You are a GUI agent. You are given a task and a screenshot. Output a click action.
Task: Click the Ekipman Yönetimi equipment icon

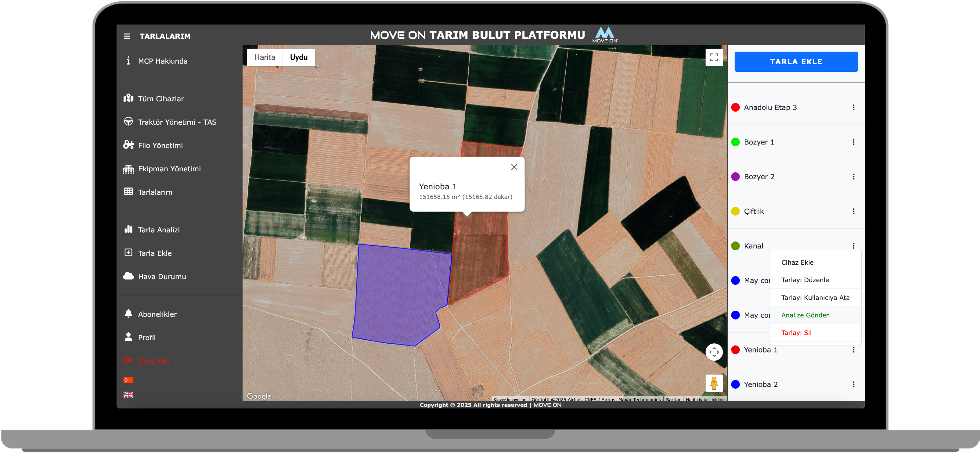[128, 169]
